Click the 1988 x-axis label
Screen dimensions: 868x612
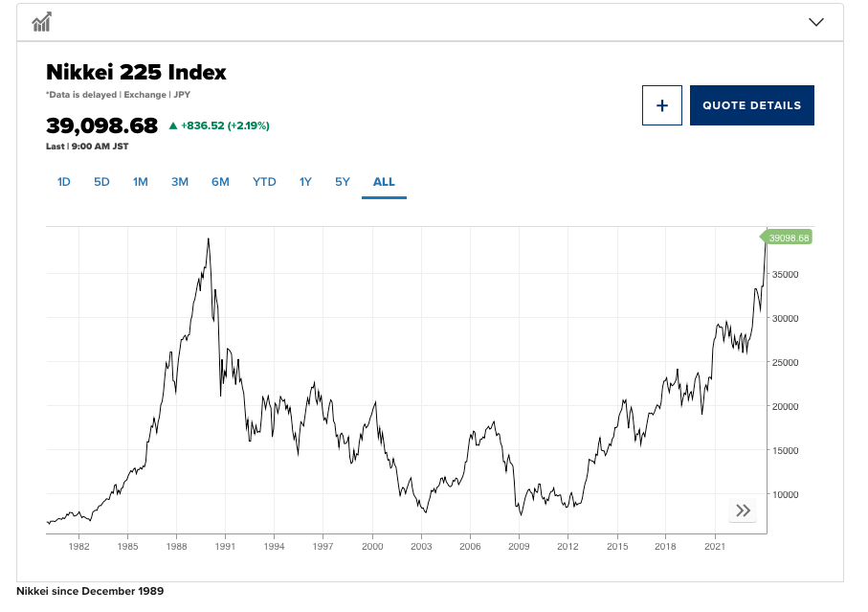tap(177, 547)
